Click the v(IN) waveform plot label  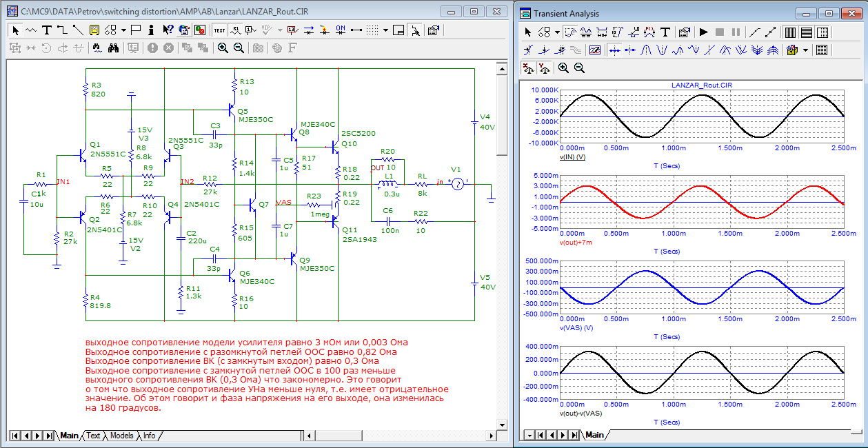point(572,157)
